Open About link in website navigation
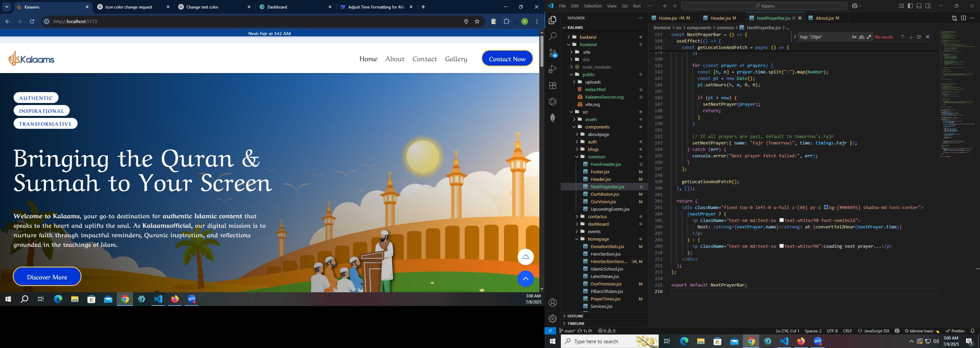This screenshot has height=348, width=980. tap(394, 59)
